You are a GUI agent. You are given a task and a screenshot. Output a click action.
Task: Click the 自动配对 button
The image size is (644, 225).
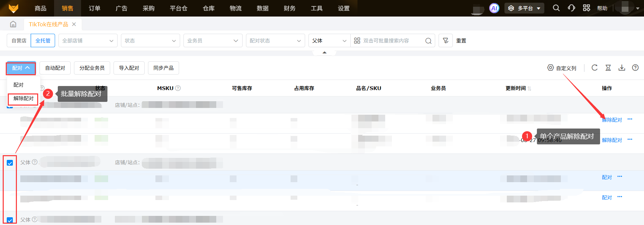pyautogui.click(x=55, y=68)
